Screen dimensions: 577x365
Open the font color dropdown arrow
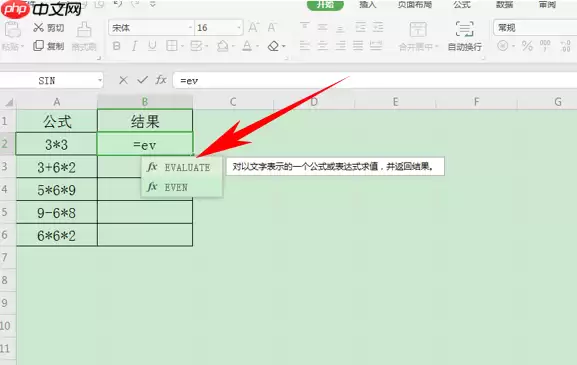click(x=258, y=46)
